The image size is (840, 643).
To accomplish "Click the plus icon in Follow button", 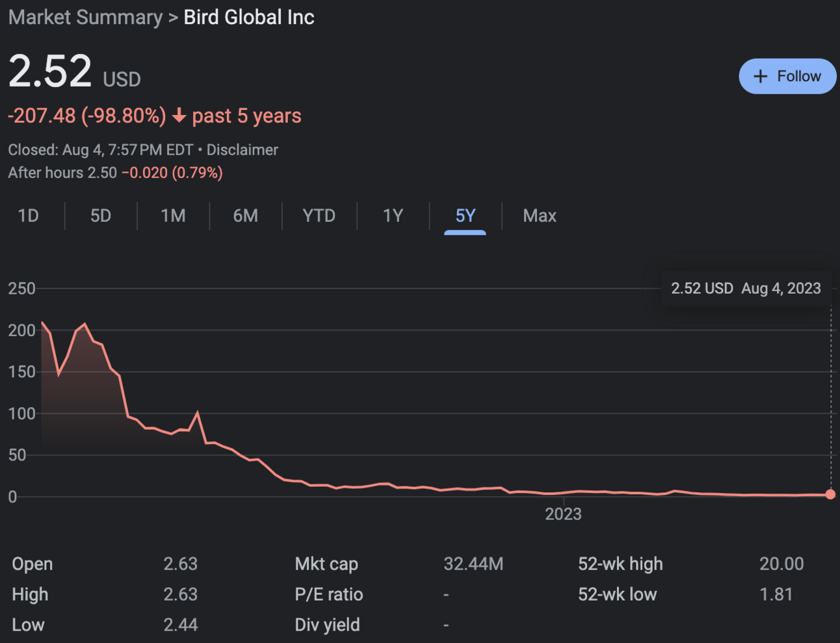I will [x=760, y=77].
